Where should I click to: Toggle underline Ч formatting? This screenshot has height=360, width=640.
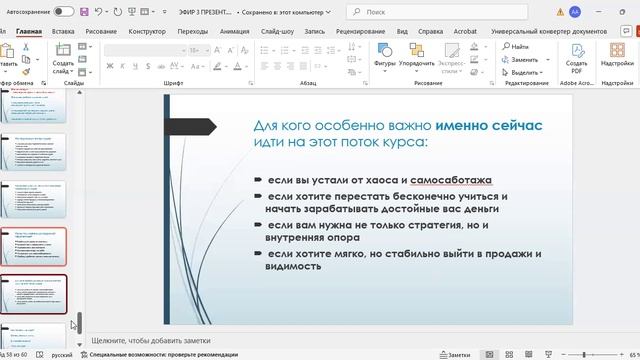point(135,66)
